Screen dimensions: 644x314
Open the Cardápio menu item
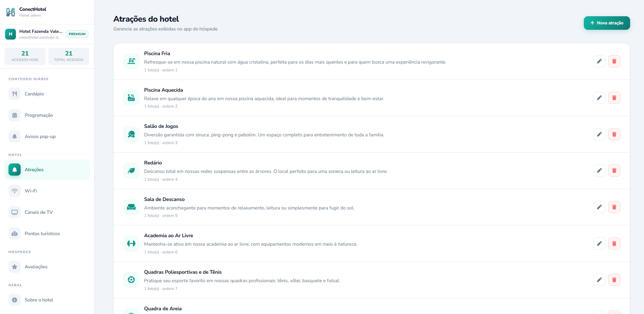[x=47, y=94]
